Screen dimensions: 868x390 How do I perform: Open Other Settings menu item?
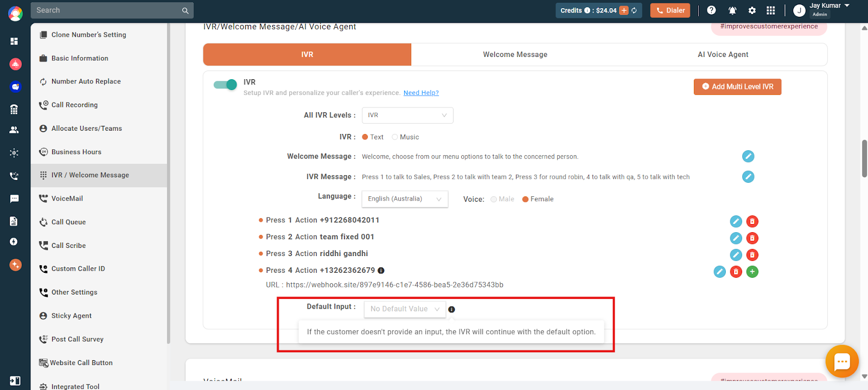[x=99, y=292]
